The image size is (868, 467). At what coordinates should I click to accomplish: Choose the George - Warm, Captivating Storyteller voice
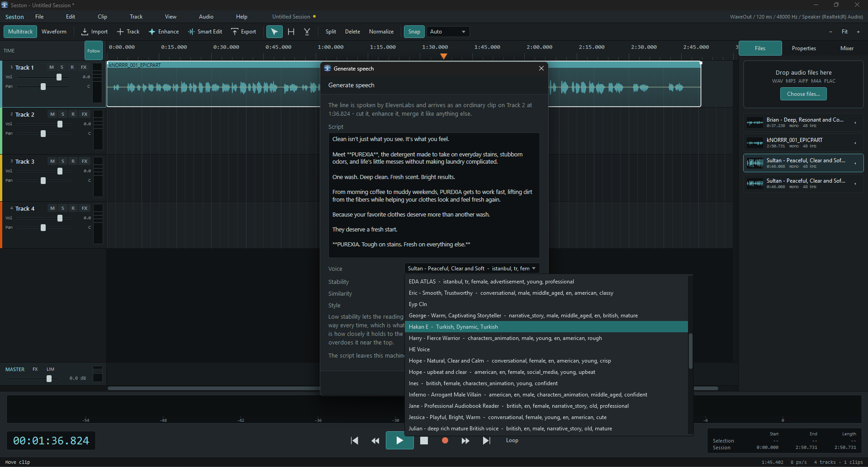pos(546,316)
